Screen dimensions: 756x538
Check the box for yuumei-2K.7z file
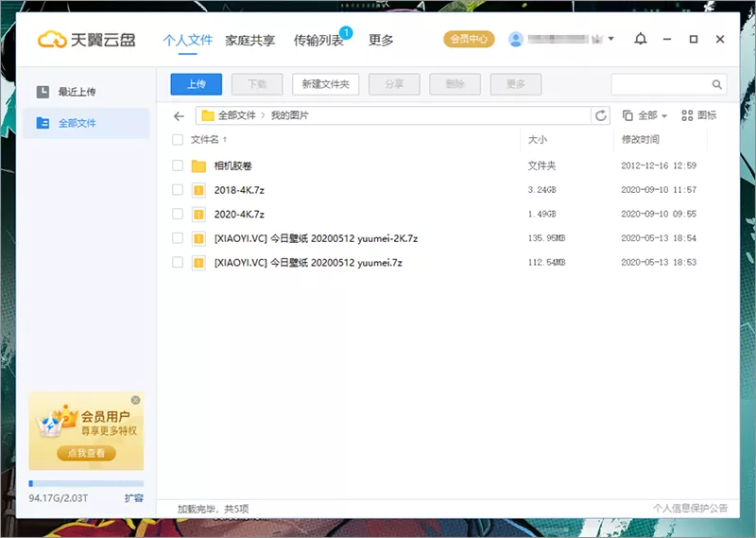coord(178,238)
